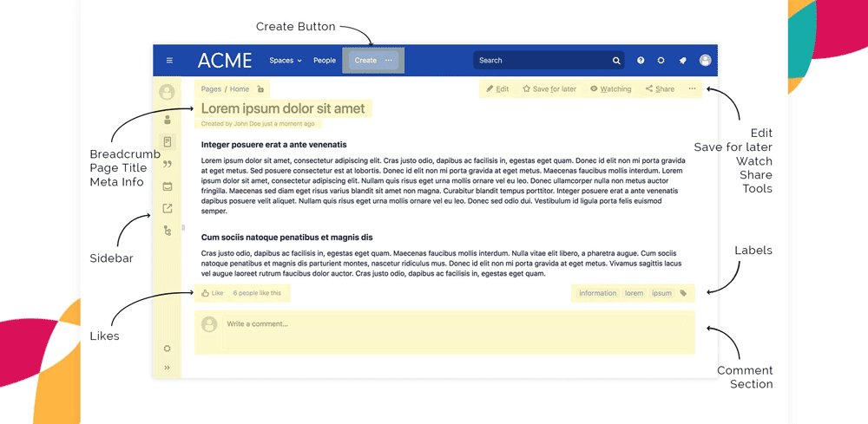
Task: Open the quote icon in the sidebar
Action: click(x=168, y=164)
